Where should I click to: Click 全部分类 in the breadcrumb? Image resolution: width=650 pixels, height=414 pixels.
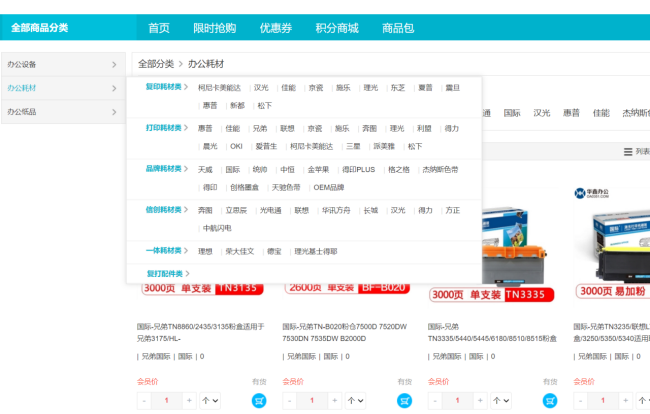coord(155,64)
